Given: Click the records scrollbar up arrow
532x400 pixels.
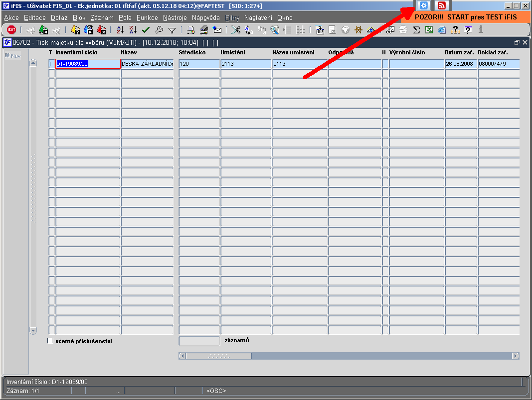Looking at the screenshot, I should click(x=33, y=63).
